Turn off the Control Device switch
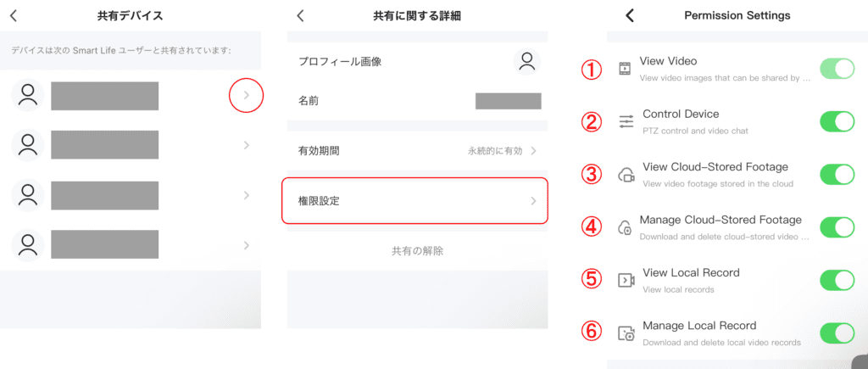The image size is (868, 369). (837, 121)
